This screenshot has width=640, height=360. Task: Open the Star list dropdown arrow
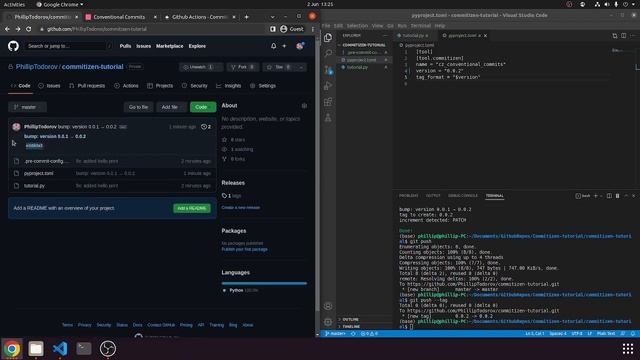tap(301, 67)
